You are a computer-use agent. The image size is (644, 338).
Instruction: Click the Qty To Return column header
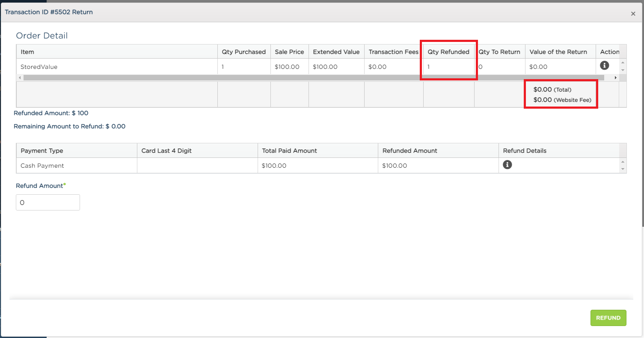click(x=500, y=52)
